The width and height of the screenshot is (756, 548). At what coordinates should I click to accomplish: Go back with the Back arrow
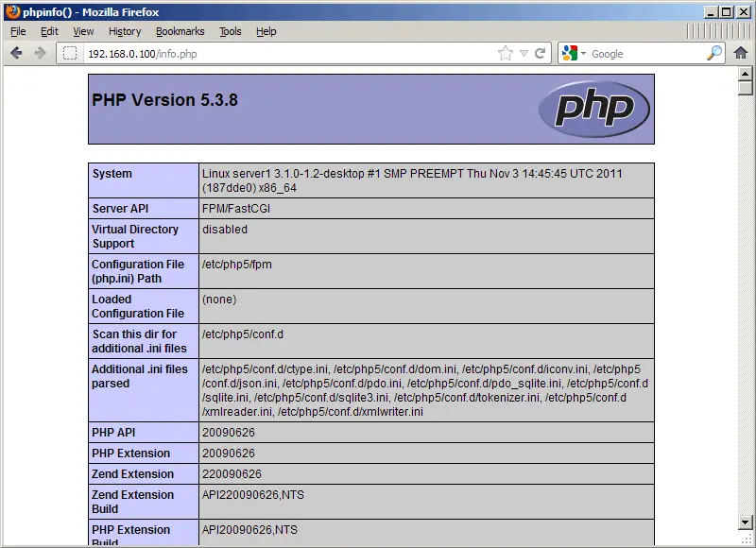[x=16, y=53]
